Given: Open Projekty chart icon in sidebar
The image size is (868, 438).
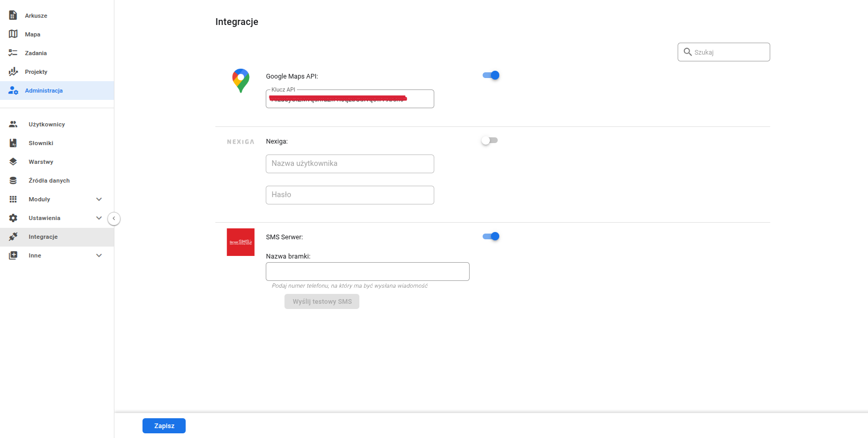Looking at the screenshot, I should (13, 72).
